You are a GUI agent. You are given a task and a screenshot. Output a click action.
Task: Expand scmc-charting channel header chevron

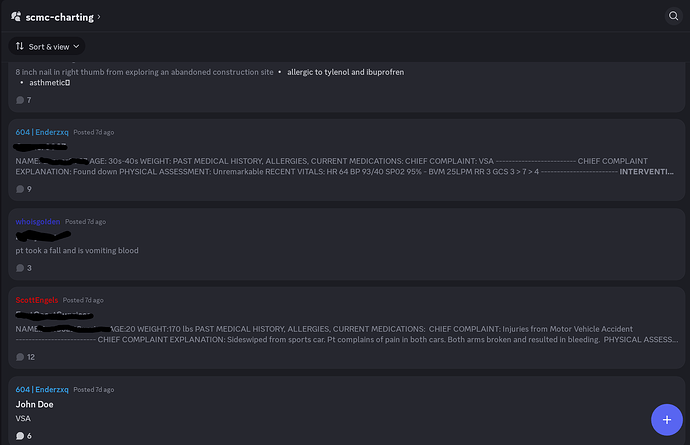tap(99, 17)
